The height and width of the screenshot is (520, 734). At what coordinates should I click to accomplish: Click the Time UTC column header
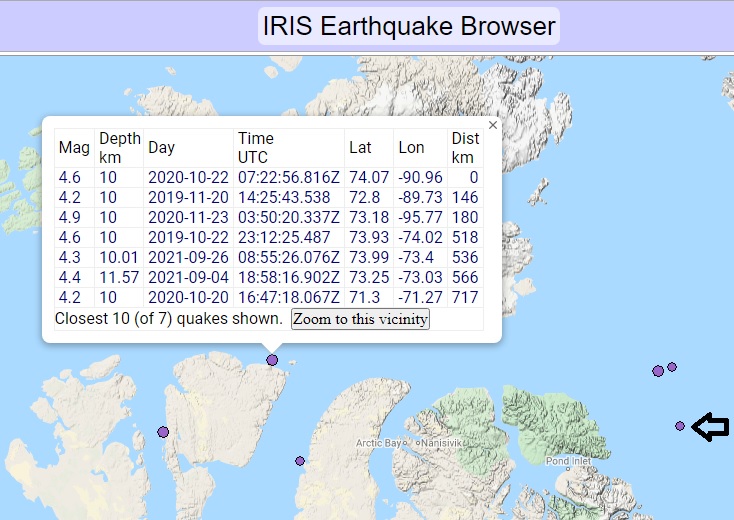[x=289, y=148]
